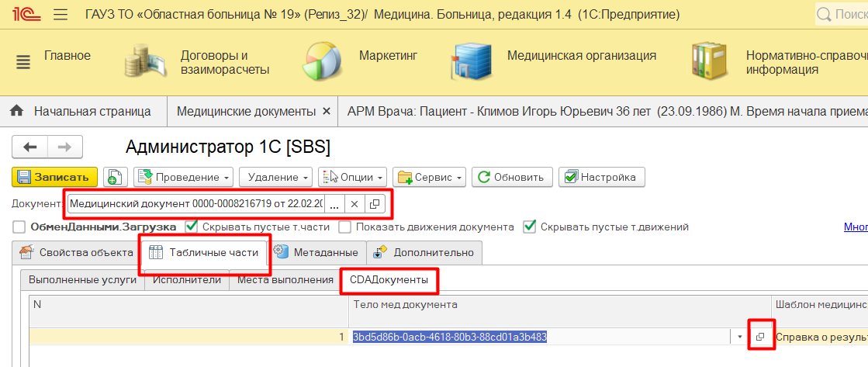
Task: Uncheck Скрывать пустые т.части checkbox
Action: [x=191, y=227]
